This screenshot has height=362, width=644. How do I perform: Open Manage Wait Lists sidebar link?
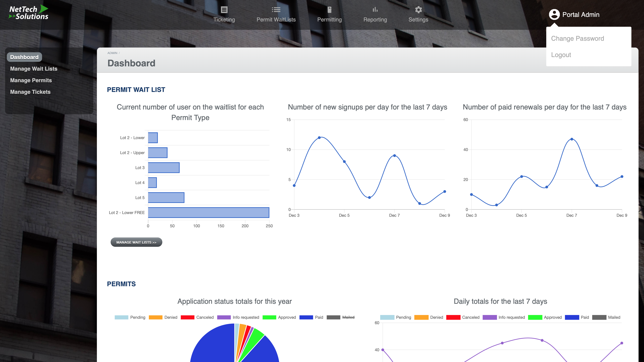click(34, 69)
